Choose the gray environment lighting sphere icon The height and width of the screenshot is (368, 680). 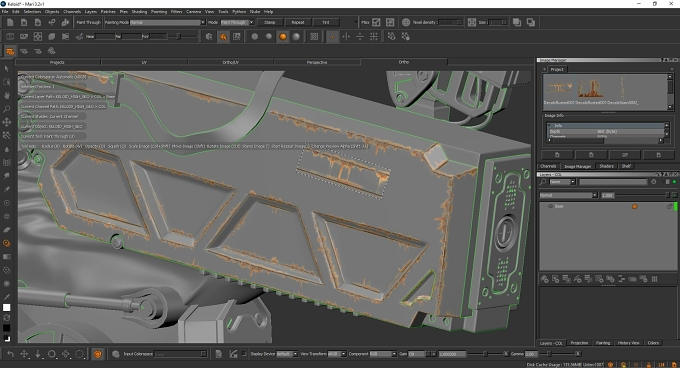pyautogui.click(x=296, y=37)
